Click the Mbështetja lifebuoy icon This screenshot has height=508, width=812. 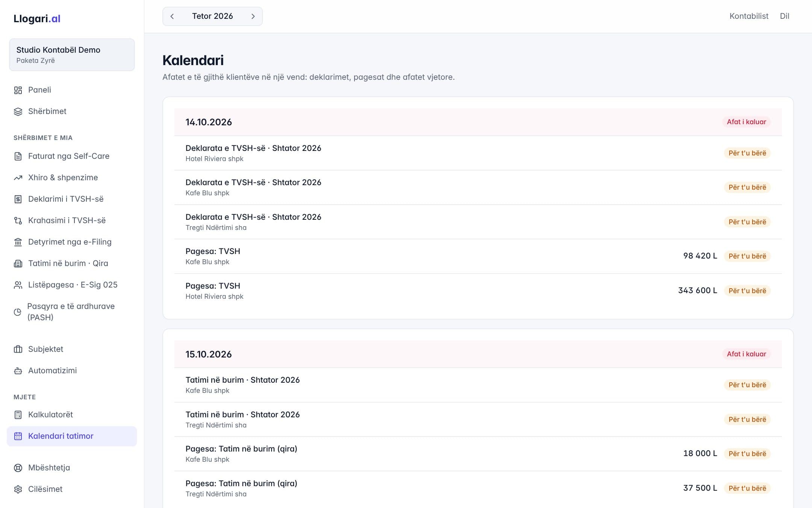(18, 468)
